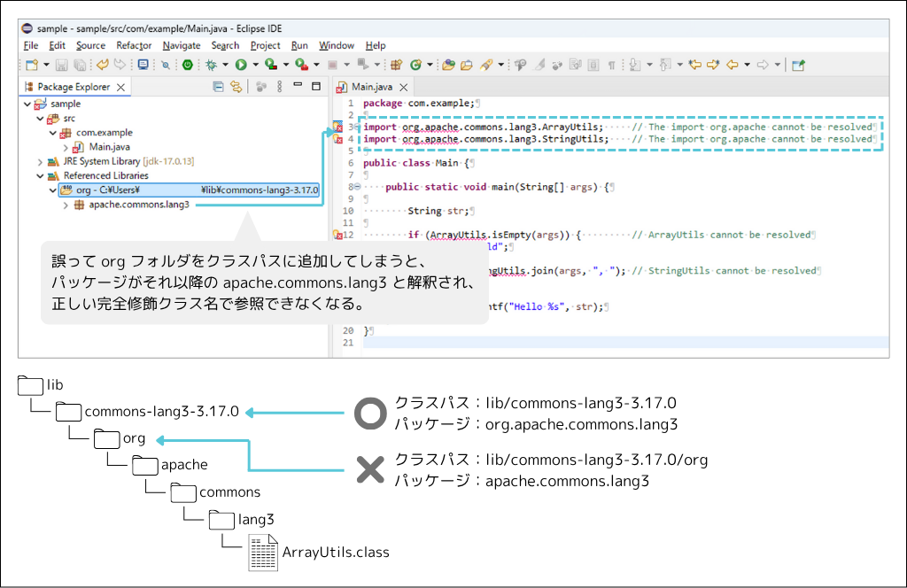
Task: Open the Coverage dropdown arrow
Action: 286,65
